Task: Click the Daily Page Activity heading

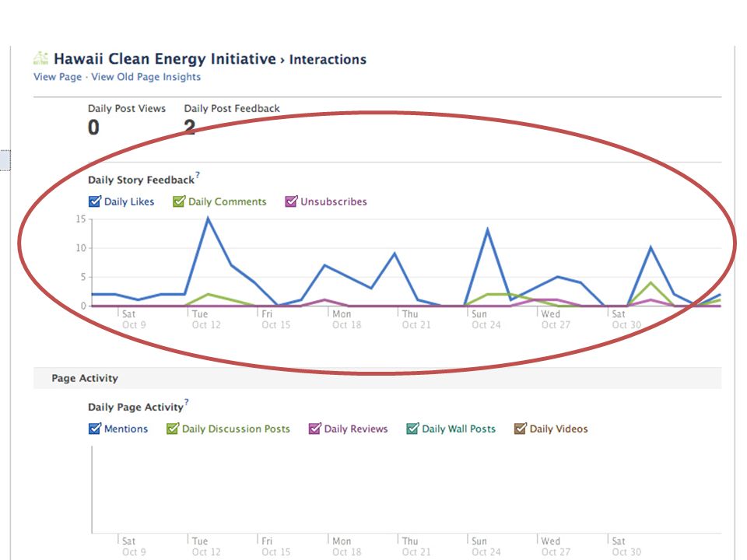Action: pyautogui.click(x=135, y=407)
